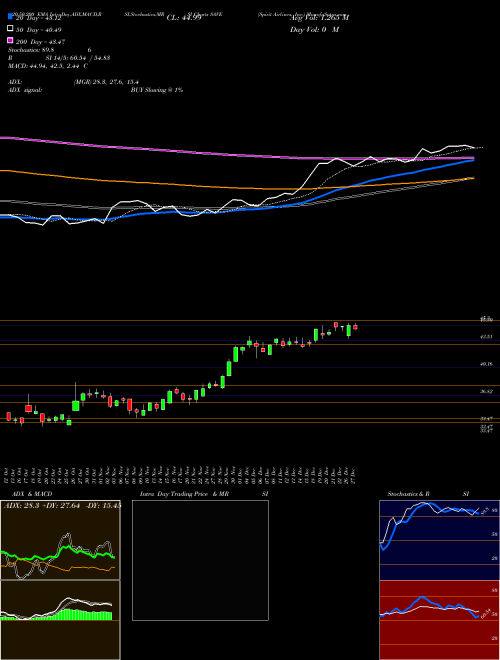The height and width of the screenshot is (660, 500).
Task: Click the empty Intra Day Trading Price chart box
Action: point(200,560)
